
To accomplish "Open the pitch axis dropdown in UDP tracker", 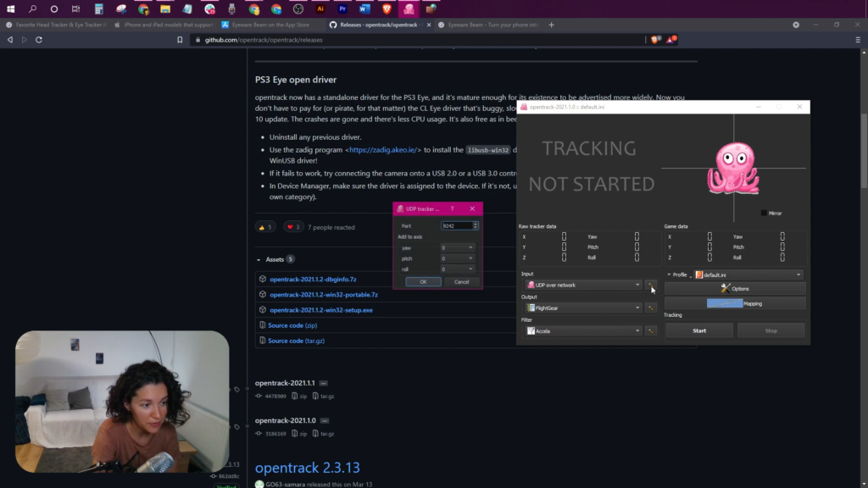I will click(x=457, y=258).
